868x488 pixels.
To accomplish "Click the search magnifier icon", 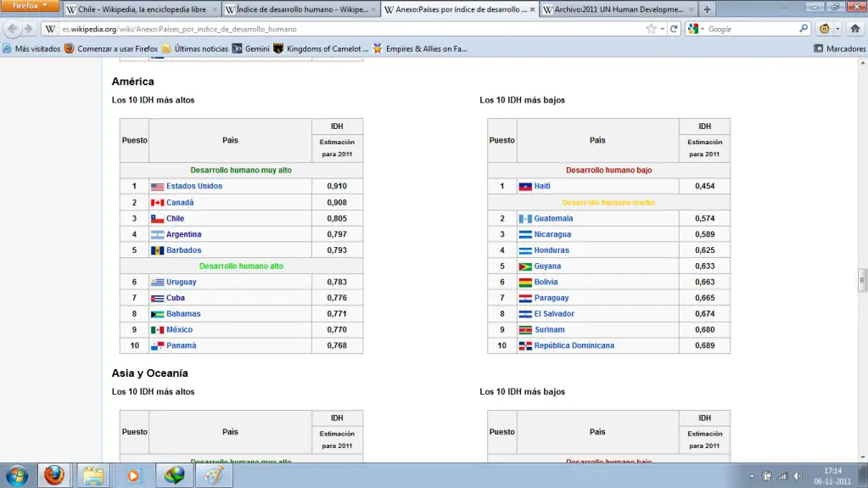I will coord(804,29).
